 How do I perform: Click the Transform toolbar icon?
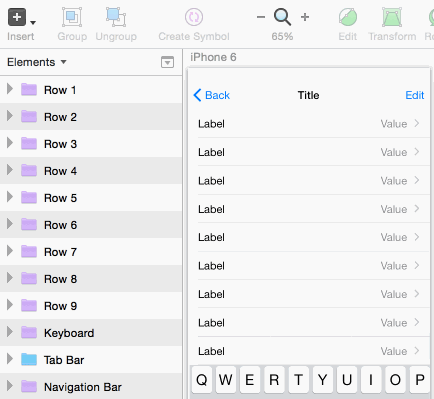(392, 18)
